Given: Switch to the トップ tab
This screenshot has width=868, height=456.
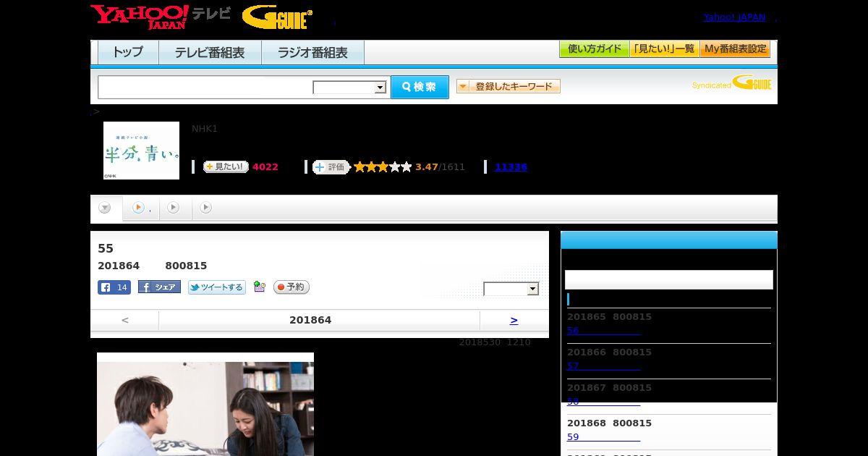Looking at the screenshot, I should click(x=128, y=53).
